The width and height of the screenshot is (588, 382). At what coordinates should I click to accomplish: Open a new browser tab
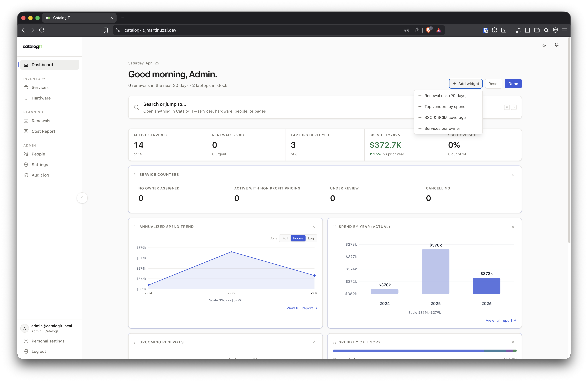[123, 18]
